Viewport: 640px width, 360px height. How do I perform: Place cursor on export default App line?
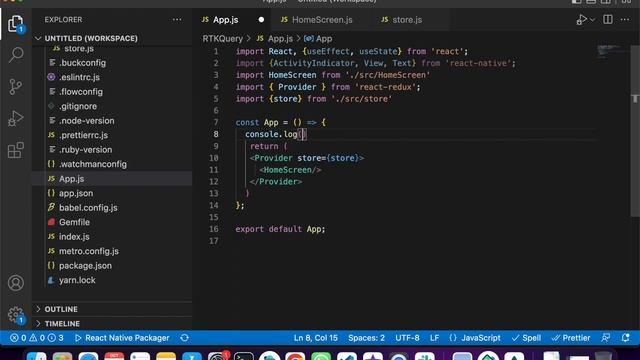(x=280, y=229)
